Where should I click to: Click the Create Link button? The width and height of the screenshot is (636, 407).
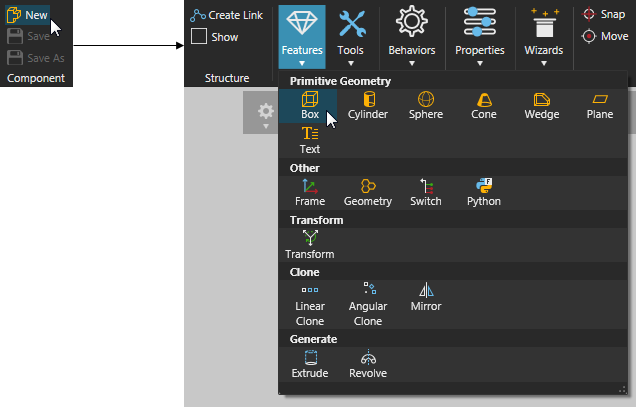pos(227,16)
